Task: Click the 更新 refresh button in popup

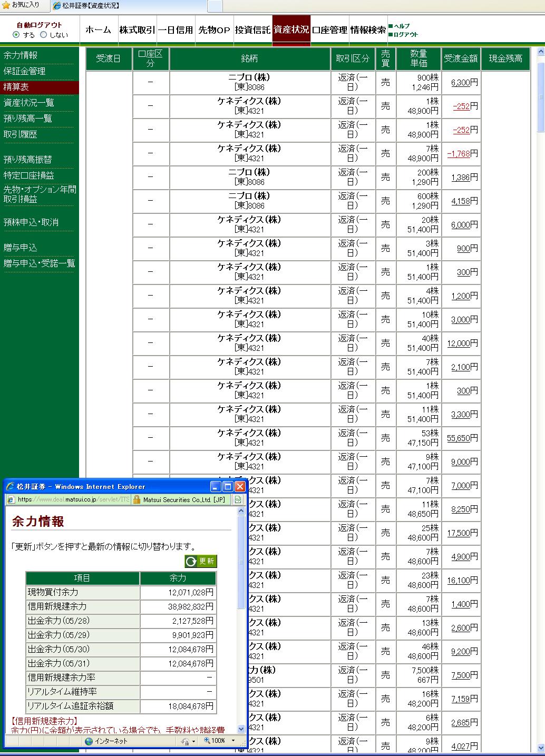Action: [201, 561]
